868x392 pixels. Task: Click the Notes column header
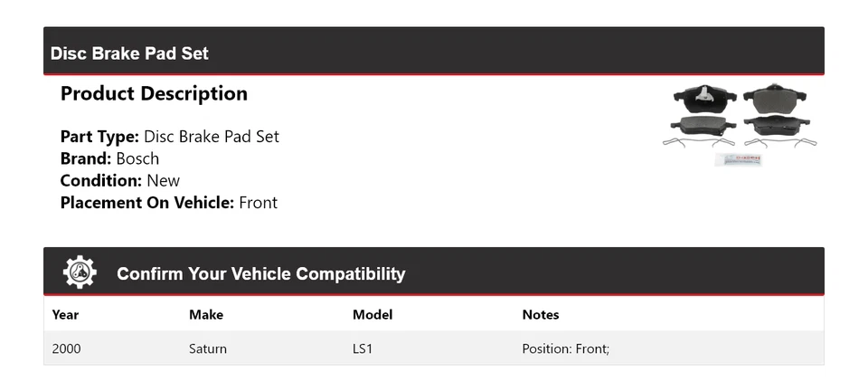click(541, 315)
